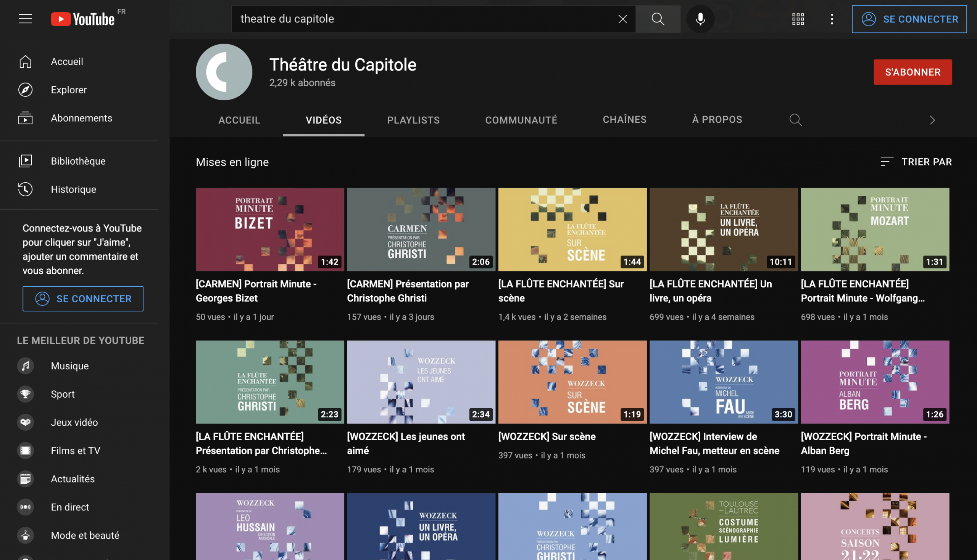
Task: Clear the search box text
Action: coord(622,19)
